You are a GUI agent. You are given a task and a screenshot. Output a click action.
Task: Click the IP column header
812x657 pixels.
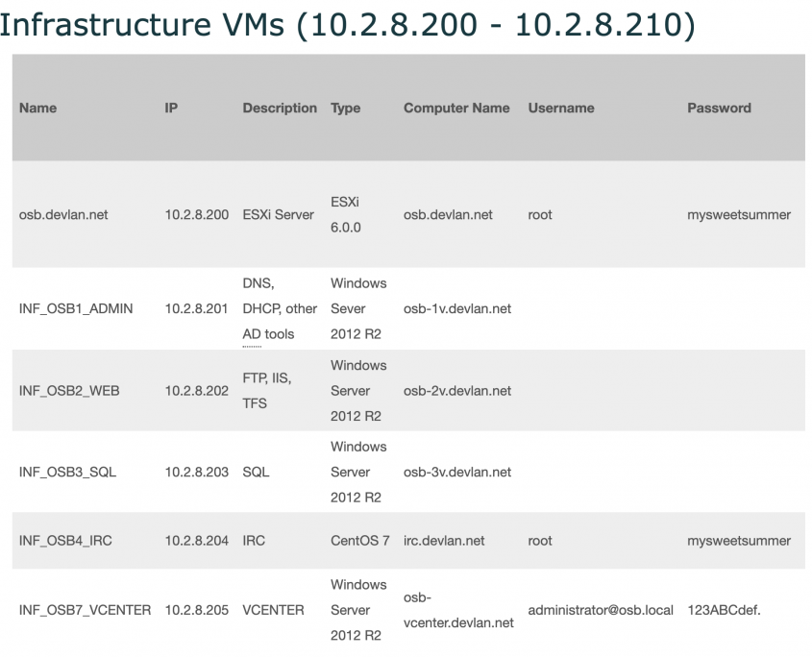(171, 108)
